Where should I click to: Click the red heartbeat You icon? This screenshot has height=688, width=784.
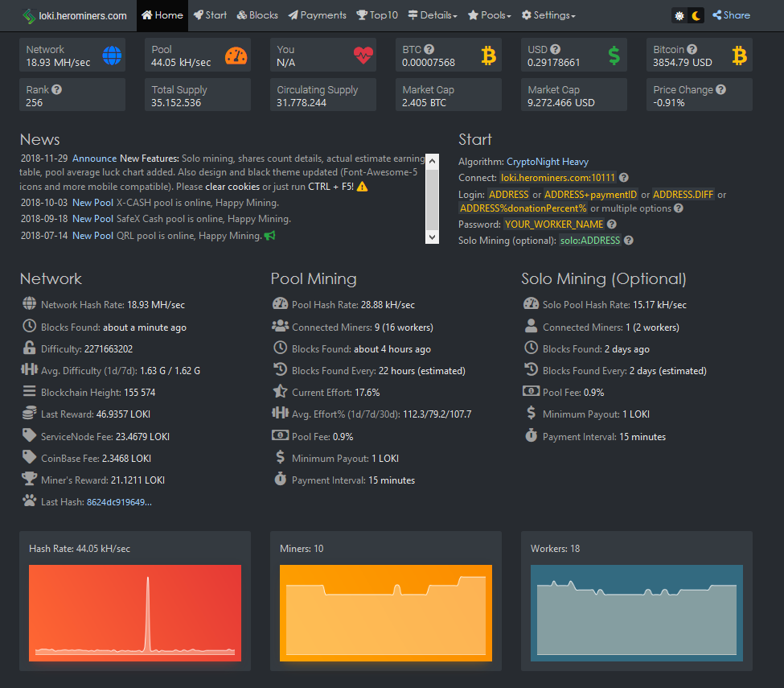363,55
